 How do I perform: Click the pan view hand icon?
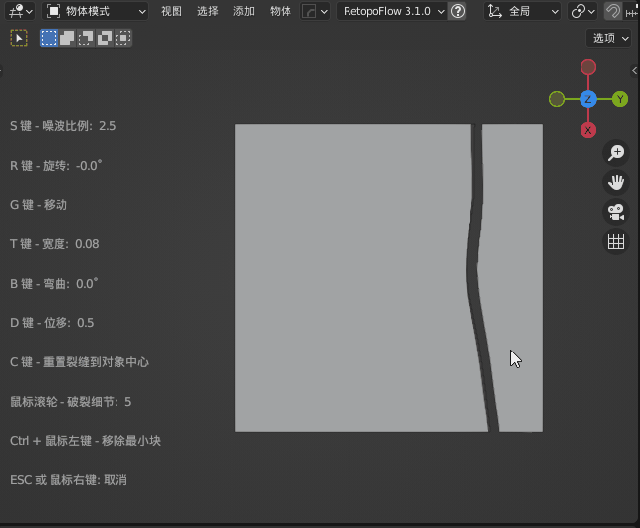pyautogui.click(x=616, y=182)
